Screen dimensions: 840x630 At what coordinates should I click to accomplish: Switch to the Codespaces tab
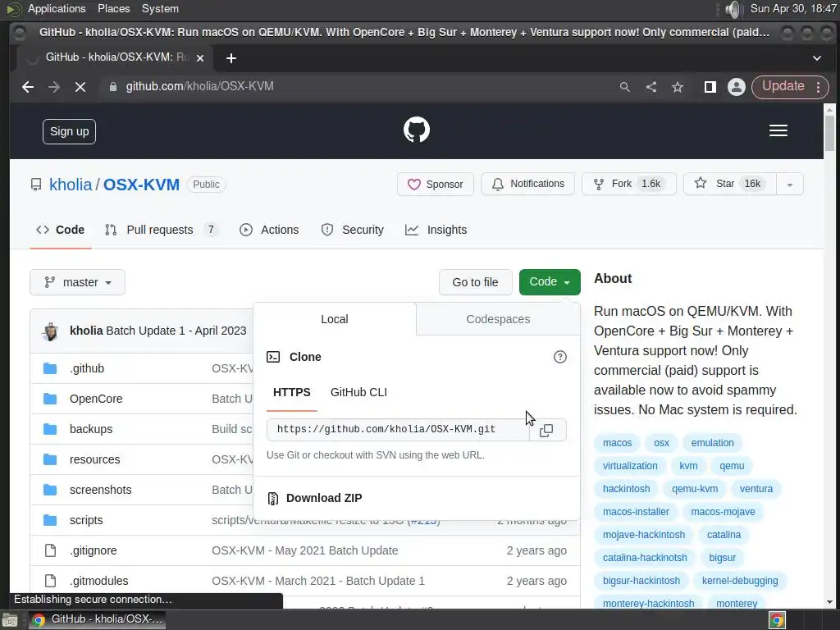pos(498,319)
